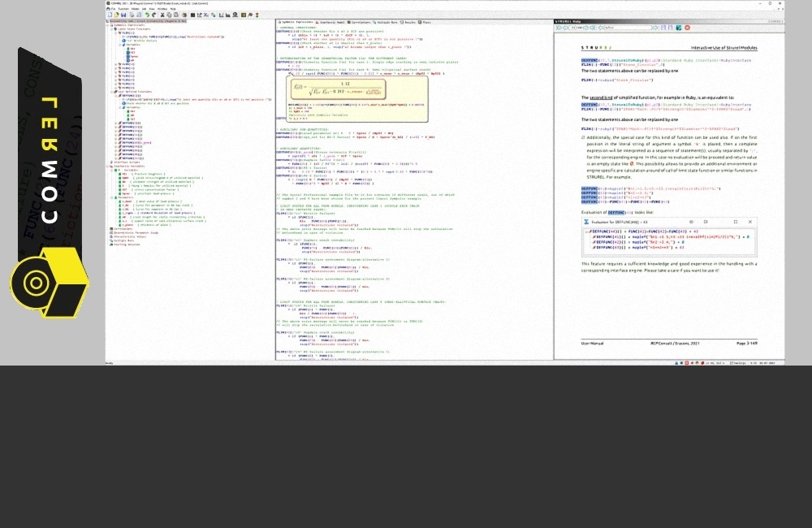812x528 pixels.
Task: Click the teal icon in Help toolbar
Action: click(678, 28)
